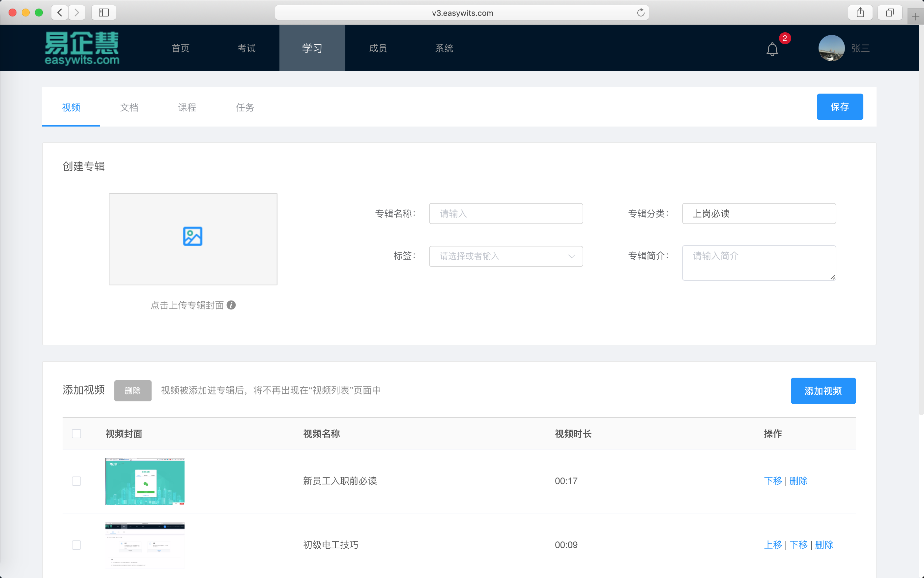Switch to the 任务 tab
The width and height of the screenshot is (924, 578).
245,107
